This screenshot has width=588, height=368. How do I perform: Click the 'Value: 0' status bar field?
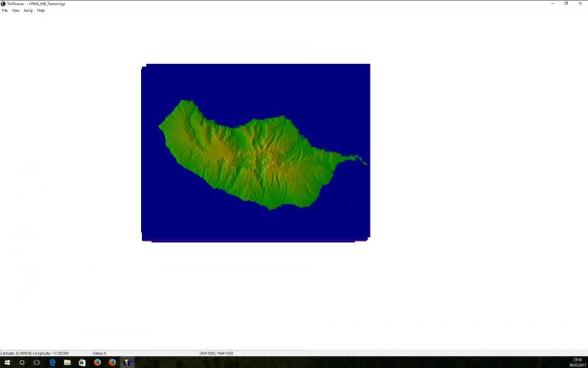coord(99,353)
